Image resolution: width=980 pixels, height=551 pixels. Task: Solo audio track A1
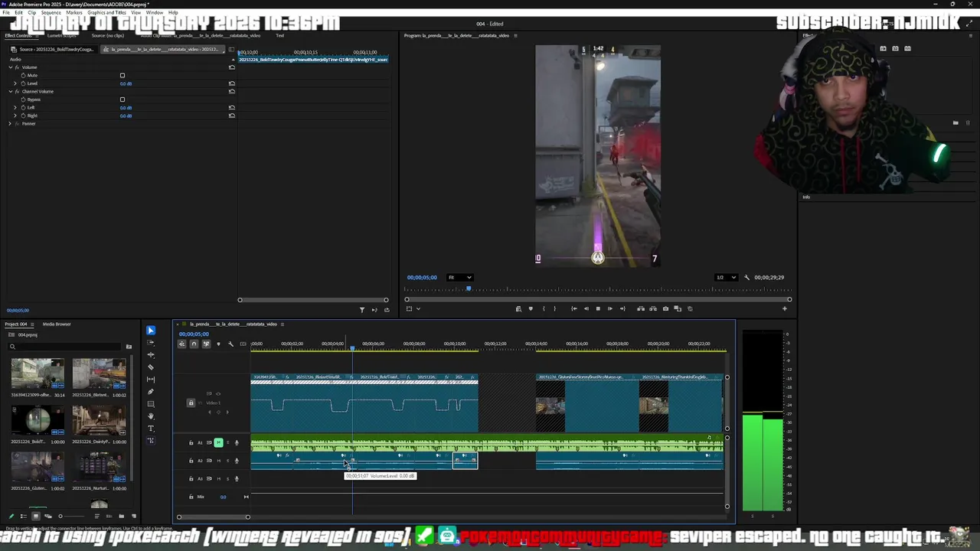(x=227, y=442)
